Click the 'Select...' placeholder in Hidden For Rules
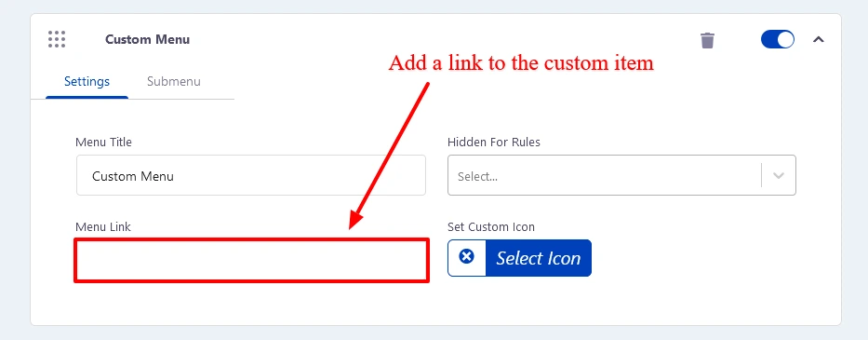The height and width of the screenshot is (340, 868). tap(477, 177)
